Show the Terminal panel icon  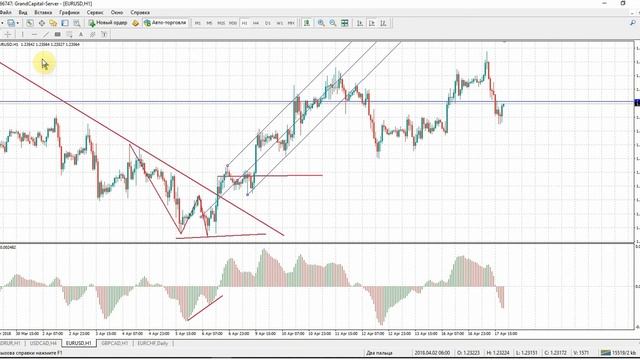point(65,23)
